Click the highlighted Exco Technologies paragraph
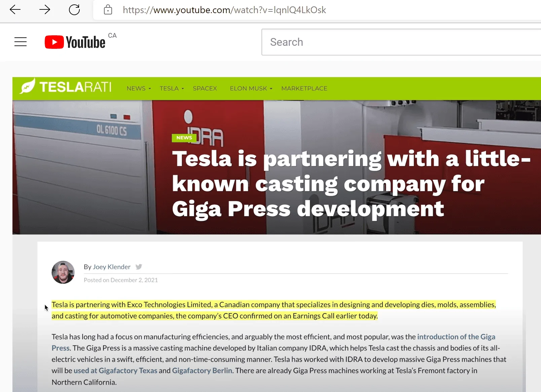The height and width of the screenshot is (392, 541). (x=274, y=310)
